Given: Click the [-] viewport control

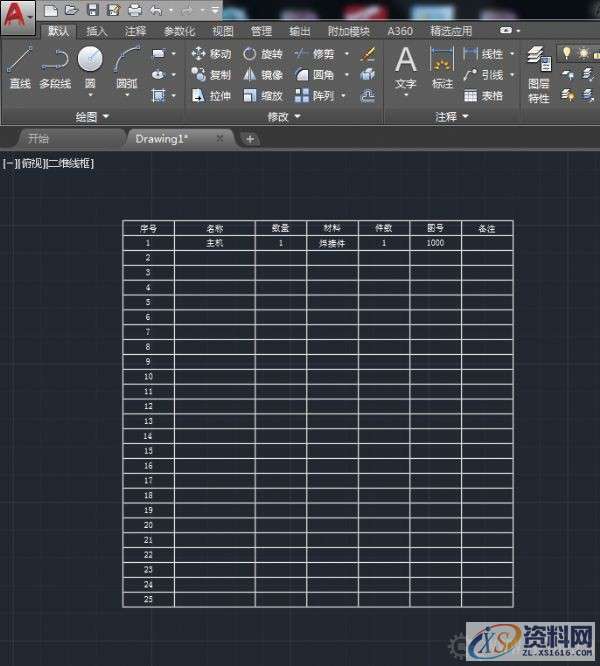Looking at the screenshot, I should click(9, 163).
